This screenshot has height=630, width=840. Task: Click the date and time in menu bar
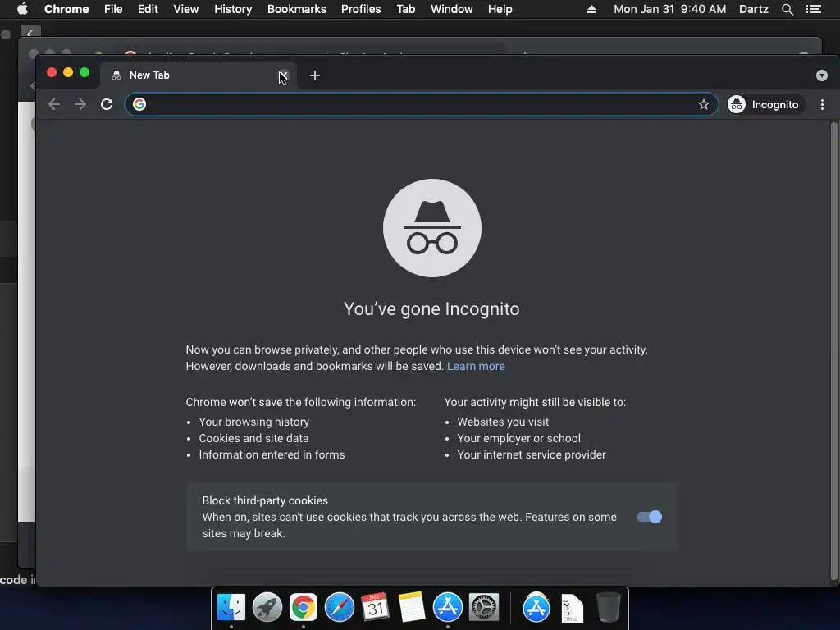[669, 9]
